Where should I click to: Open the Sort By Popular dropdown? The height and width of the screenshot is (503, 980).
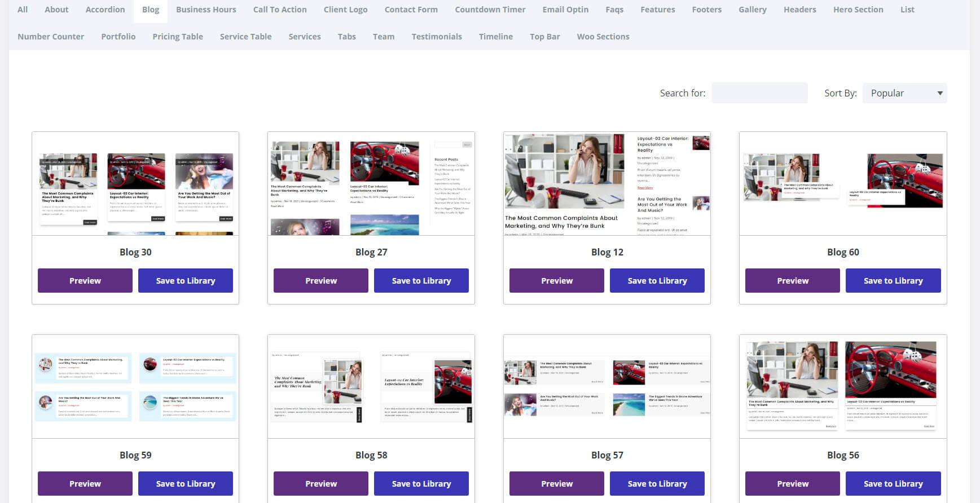click(x=905, y=93)
